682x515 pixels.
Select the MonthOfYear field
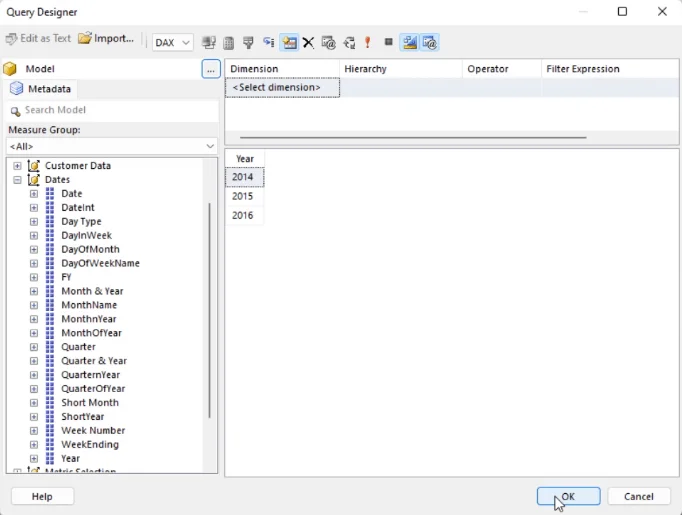pyautogui.click(x=91, y=333)
